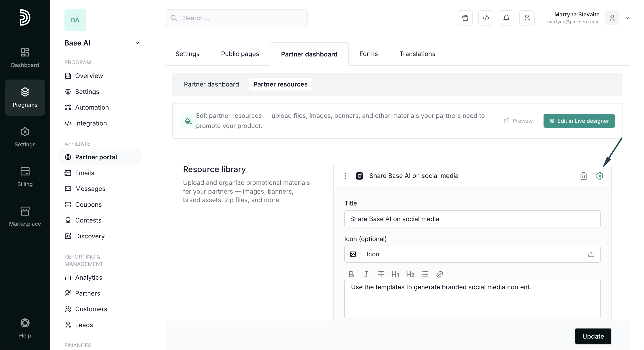This screenshot has width=644, height=350.
Task: Insert link using editor toolbar
Action: pos(439,274)
